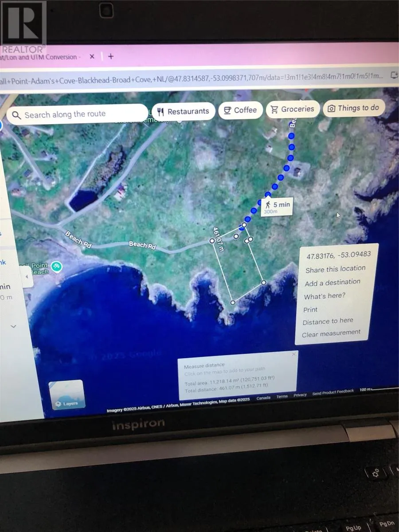This screenshot has height=532, width=399.
Task: Click the "Search along the route" field
Action: [x=78, y=114]
